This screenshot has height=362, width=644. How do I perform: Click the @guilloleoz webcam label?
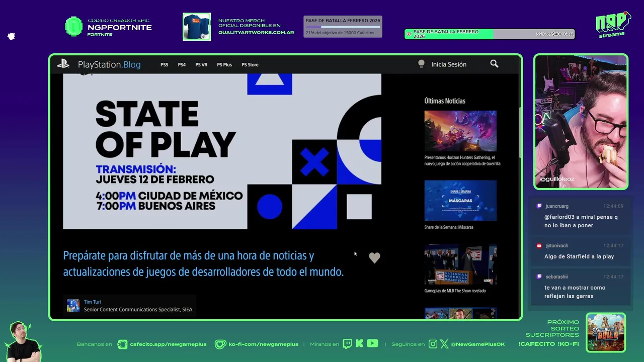click(x=557, y=179)
